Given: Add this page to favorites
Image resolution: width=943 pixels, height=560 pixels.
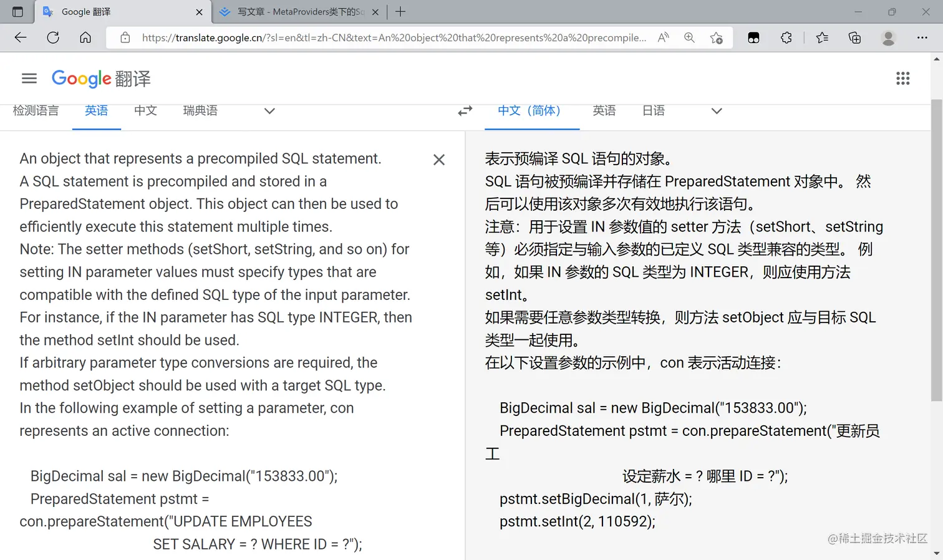Looking at the screenshot, I should point(717,37).
